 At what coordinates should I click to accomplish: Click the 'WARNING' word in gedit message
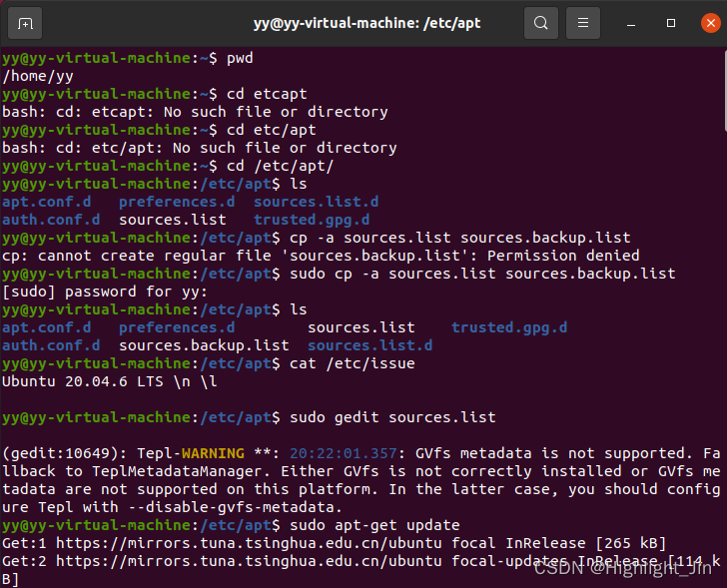click(x=213, y=453)
